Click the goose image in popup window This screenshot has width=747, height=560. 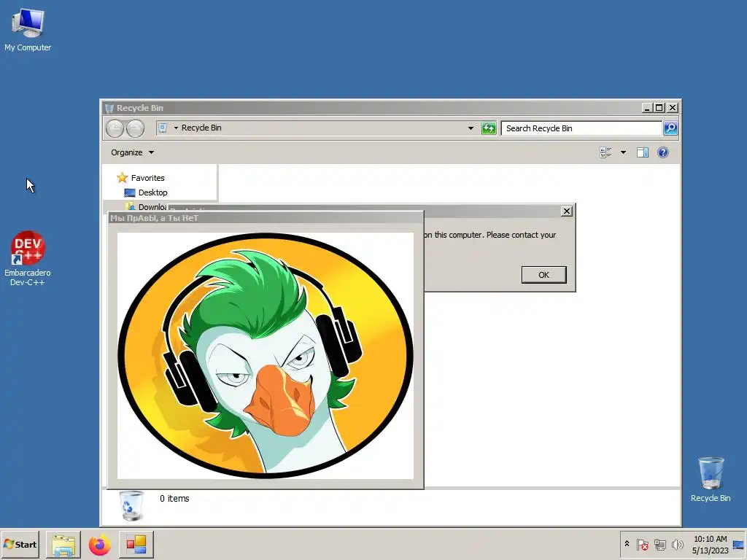tap(266, 355)
